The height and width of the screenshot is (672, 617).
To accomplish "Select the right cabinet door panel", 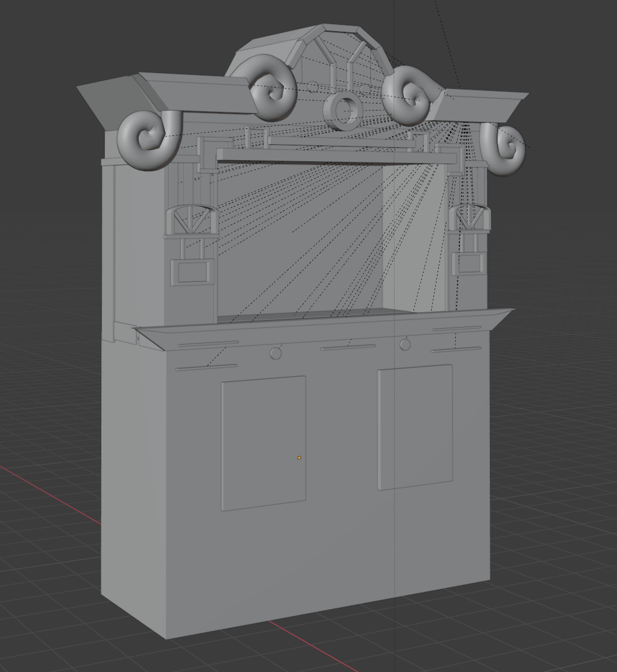I will [415, 426].
